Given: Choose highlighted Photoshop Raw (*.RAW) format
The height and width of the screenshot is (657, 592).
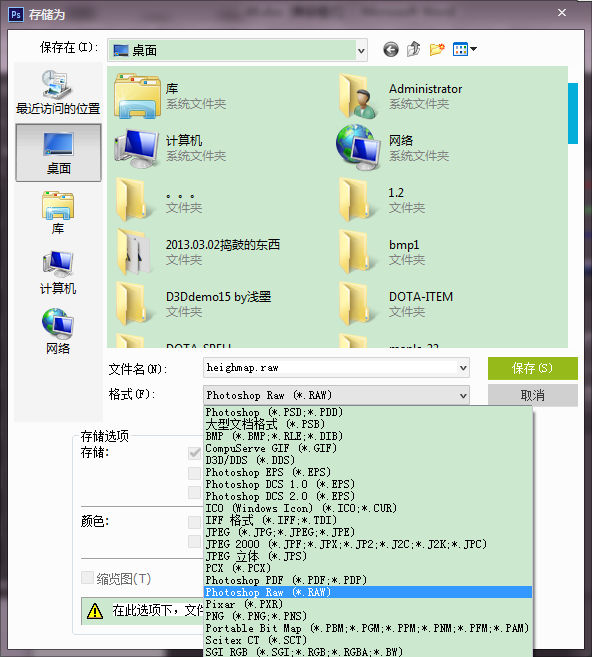Looking at the screenshot, I should (x=368, y=592).
